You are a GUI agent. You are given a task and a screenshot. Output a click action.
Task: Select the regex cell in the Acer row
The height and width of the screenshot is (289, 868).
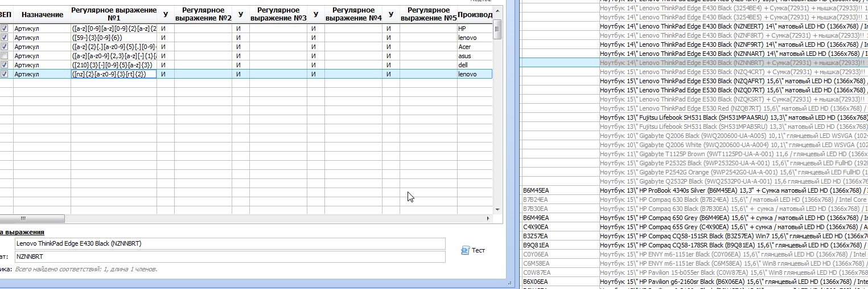click(x=114, y=46)
